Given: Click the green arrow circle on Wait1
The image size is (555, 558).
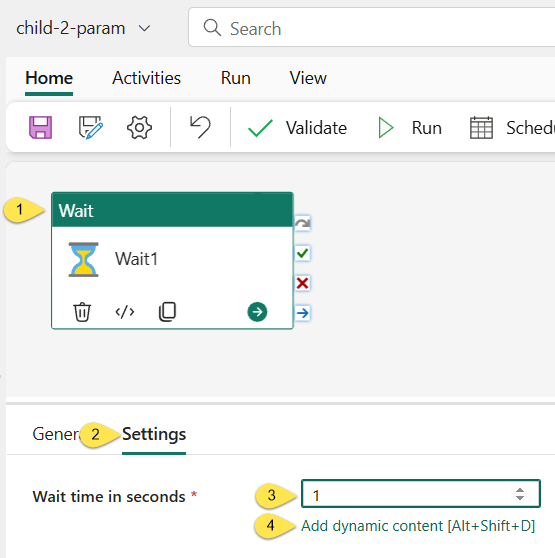Looking at the screenshot, I should pos(257,312).
